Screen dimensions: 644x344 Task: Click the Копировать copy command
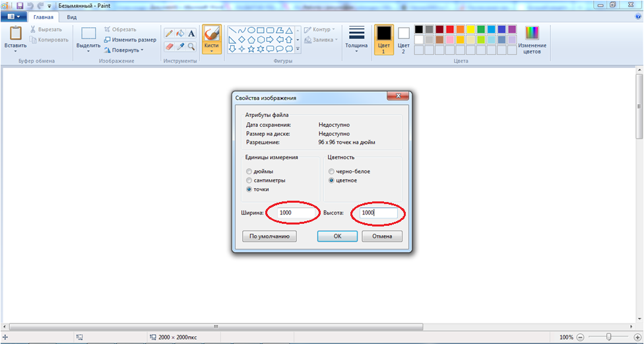pos(49,40)
